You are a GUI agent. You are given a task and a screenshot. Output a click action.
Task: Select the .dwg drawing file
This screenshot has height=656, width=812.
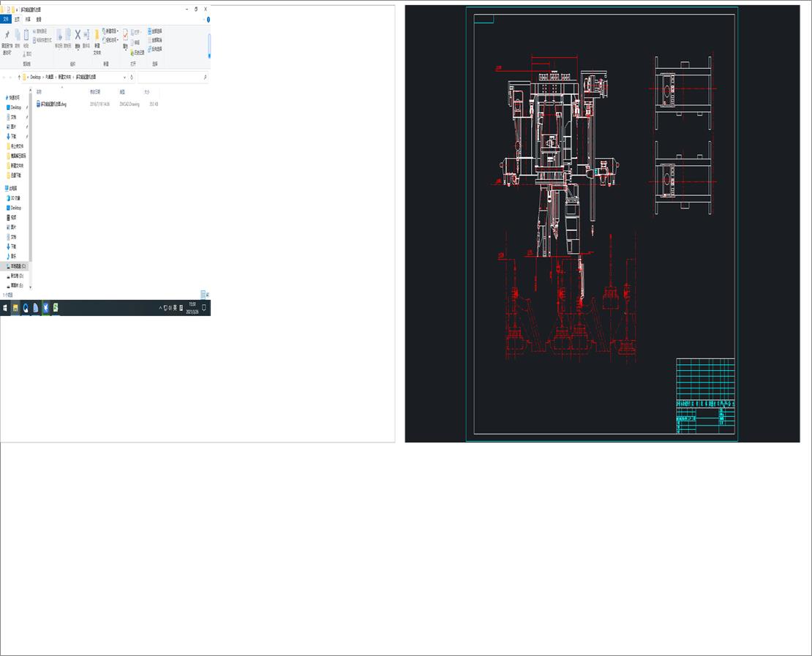(x=52, y=104)
